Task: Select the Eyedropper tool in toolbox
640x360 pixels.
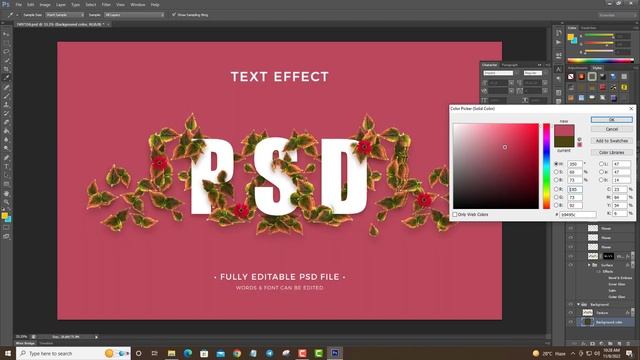Action: point(6,78)
